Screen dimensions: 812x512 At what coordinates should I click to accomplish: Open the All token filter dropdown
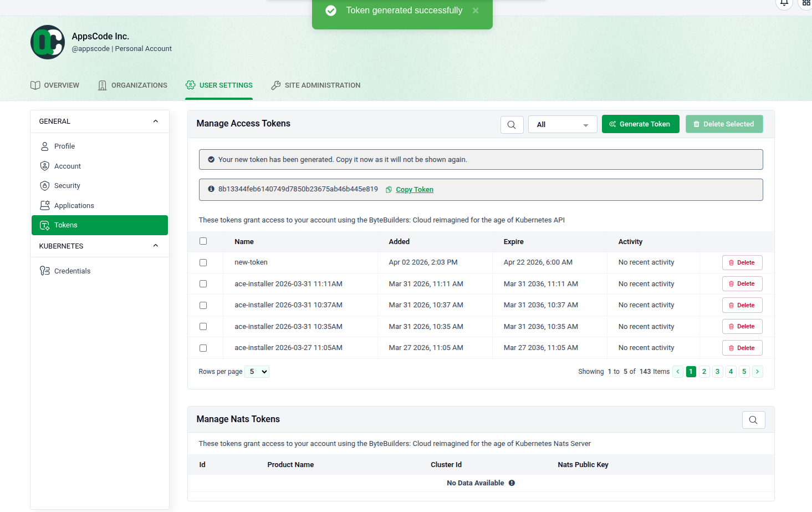click(x=562, y=124)
